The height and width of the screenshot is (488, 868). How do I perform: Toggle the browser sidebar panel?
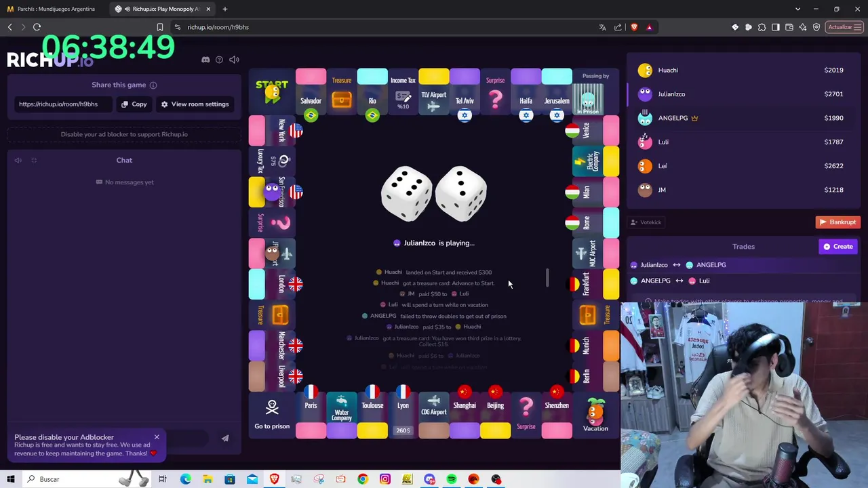[x=776, y=27]
